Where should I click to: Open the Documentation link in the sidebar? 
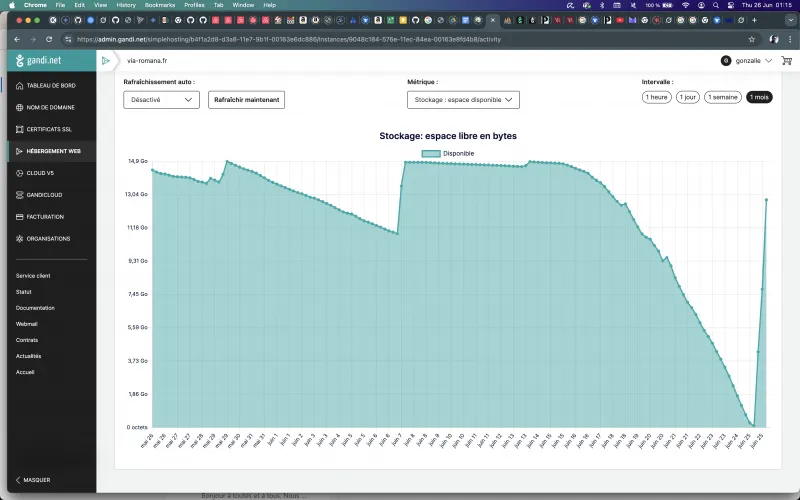point(35,308)
